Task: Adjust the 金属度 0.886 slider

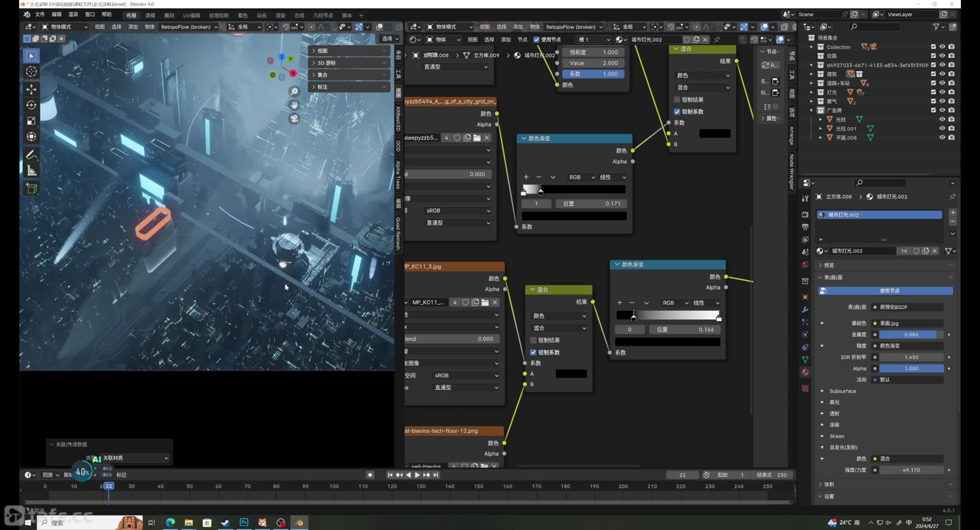Action: click(x=911, y=335)
